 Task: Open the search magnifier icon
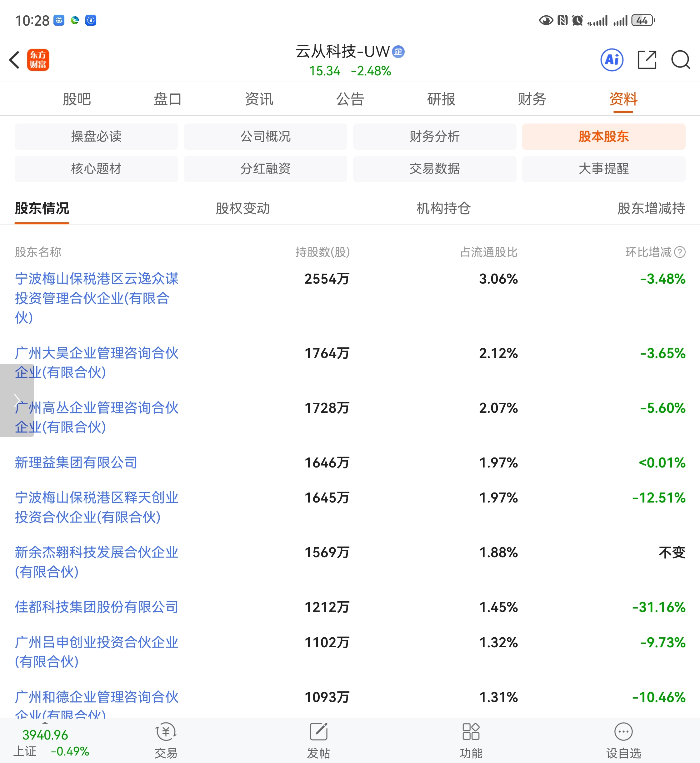point(680,60)
